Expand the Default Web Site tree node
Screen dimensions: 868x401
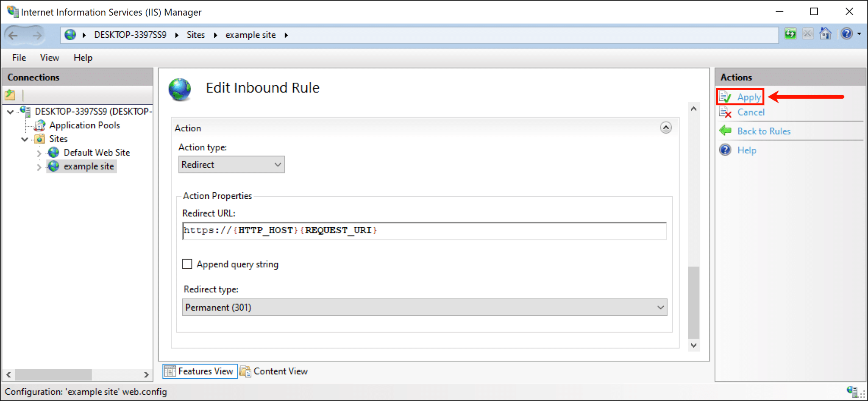pyautogui.click(x=39, y=153)
